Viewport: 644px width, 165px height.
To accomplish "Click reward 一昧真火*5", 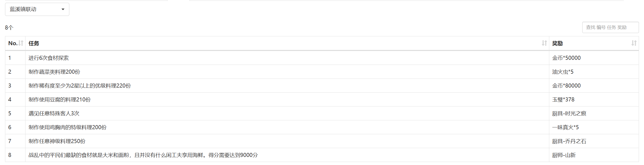I will click(x=565, y=127).
